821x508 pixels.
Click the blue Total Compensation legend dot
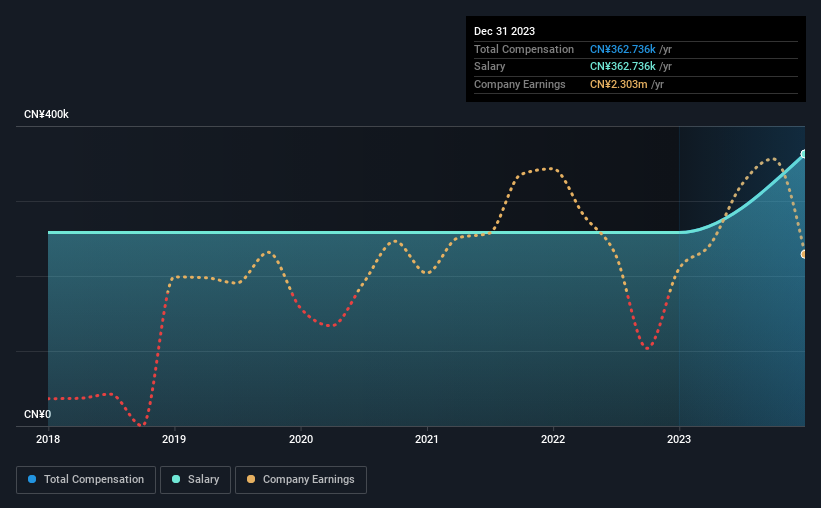(32, 479)
